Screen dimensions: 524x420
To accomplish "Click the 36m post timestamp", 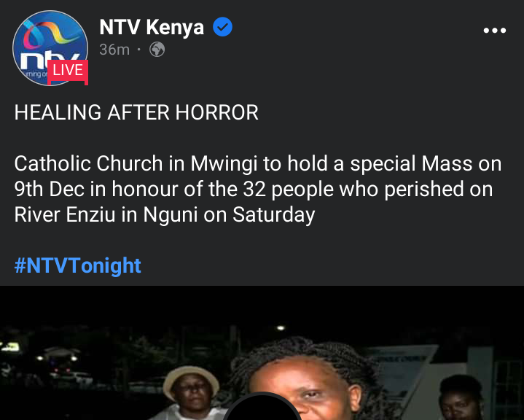I will pos(114,50).
